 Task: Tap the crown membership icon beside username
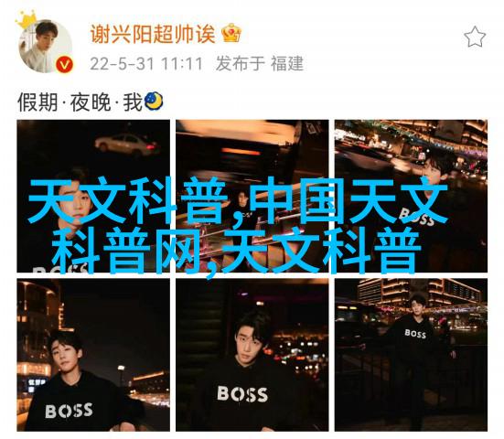tap(231, 33)
